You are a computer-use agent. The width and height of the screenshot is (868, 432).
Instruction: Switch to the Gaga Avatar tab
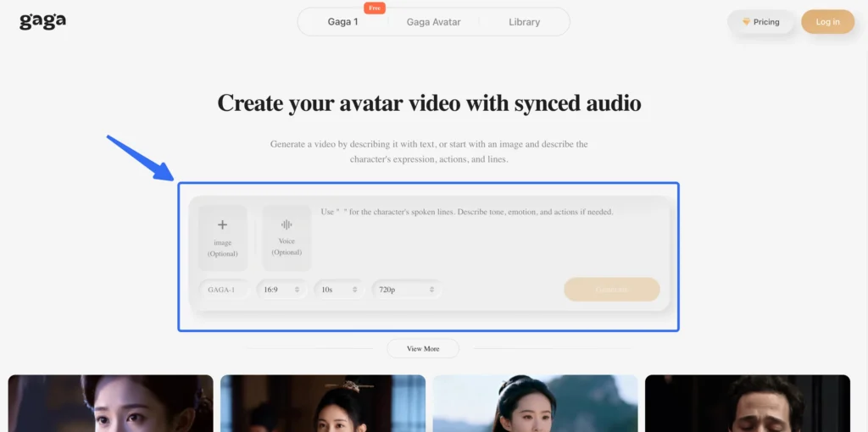433,22
